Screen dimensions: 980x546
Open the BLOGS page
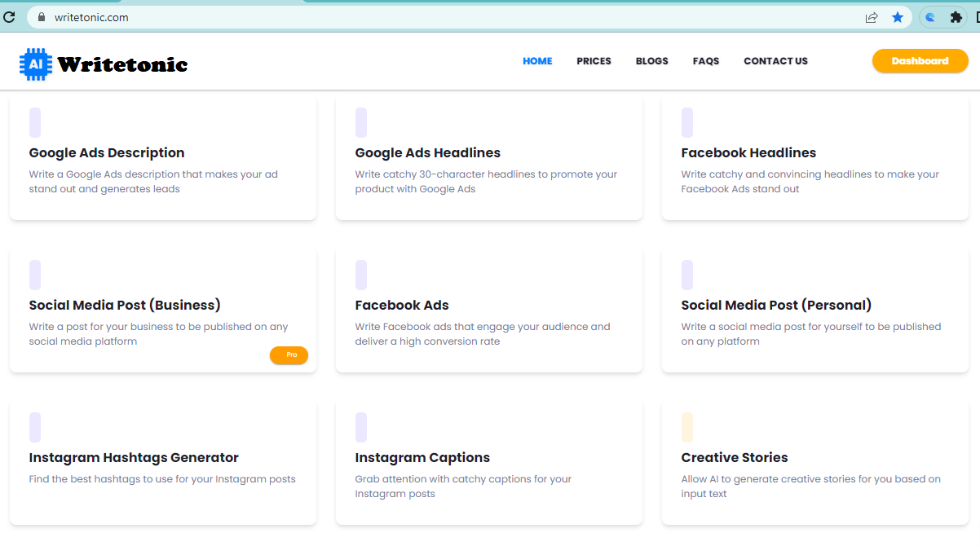pyautogui.click(x=652, y=61)
